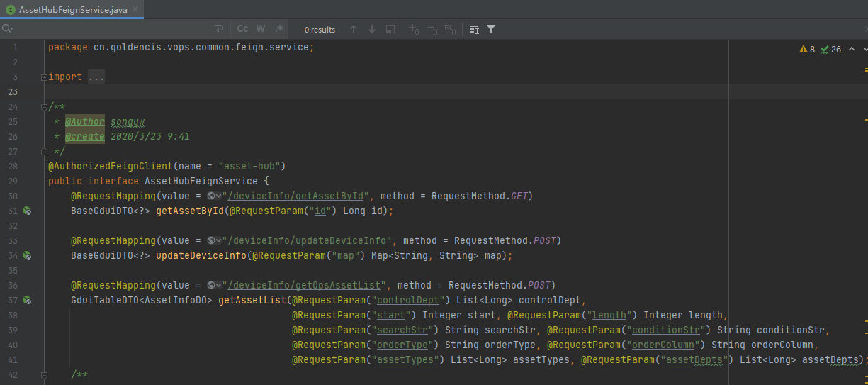Click the New Line icon in search field
Screen dimensions: 868x385
coord(219,29)
